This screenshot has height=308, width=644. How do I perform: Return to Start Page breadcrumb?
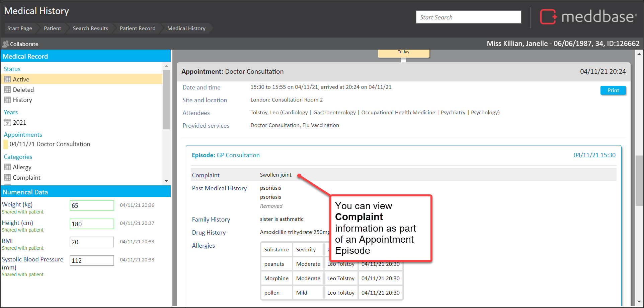[x=20, y=28]
